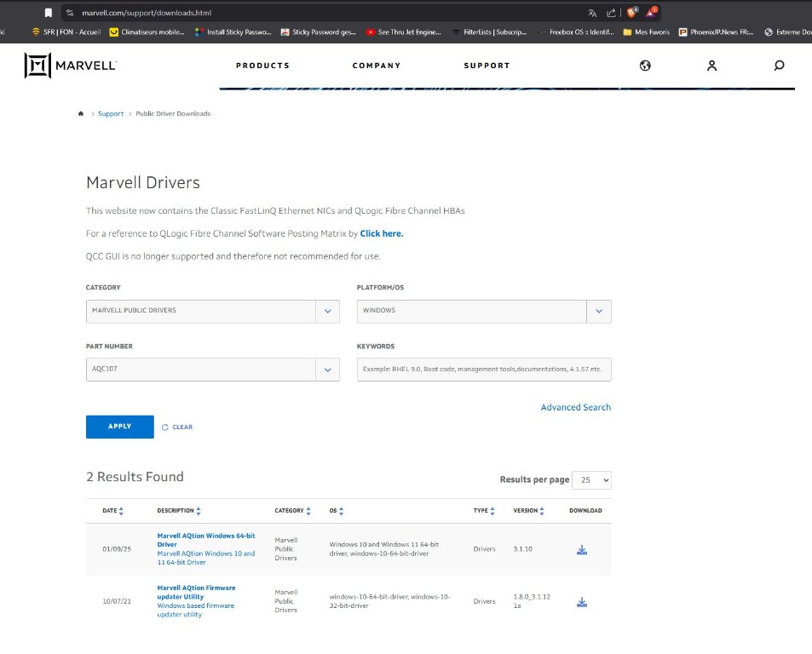Open the site search magnifier icon
The image size is (812, 654).
[779, 66]
